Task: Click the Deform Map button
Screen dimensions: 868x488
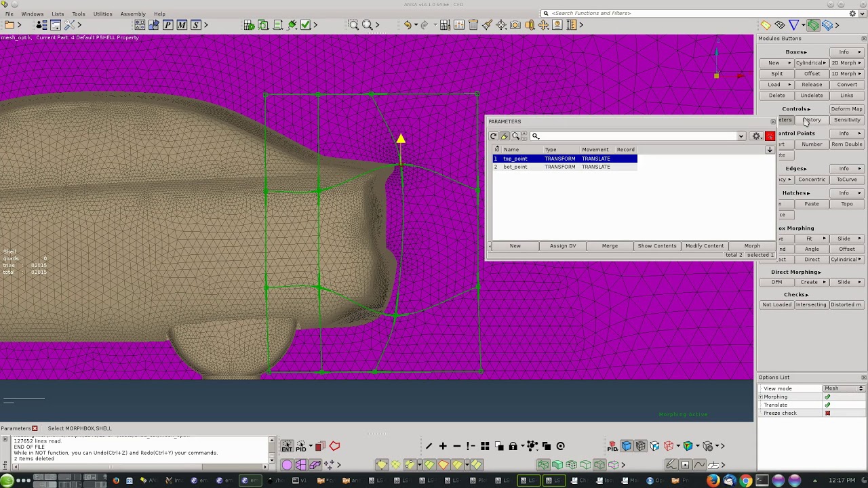Action: (x=846, y=109)
